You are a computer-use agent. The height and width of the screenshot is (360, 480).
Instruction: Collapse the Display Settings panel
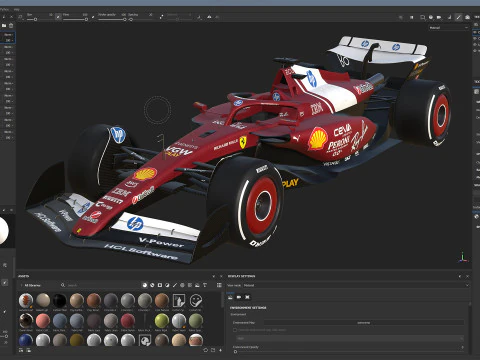460,276
